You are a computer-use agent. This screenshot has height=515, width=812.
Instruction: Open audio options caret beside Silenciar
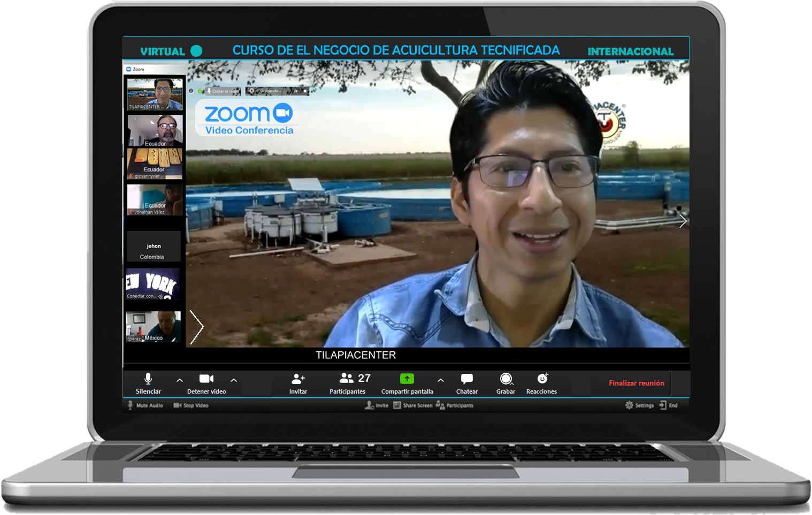pos(180,380)
